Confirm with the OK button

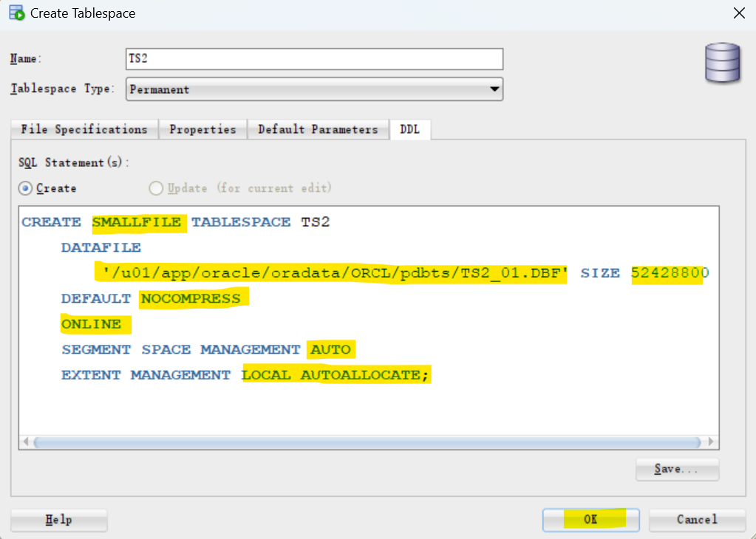pyautogui.click(x=591, y=520)
